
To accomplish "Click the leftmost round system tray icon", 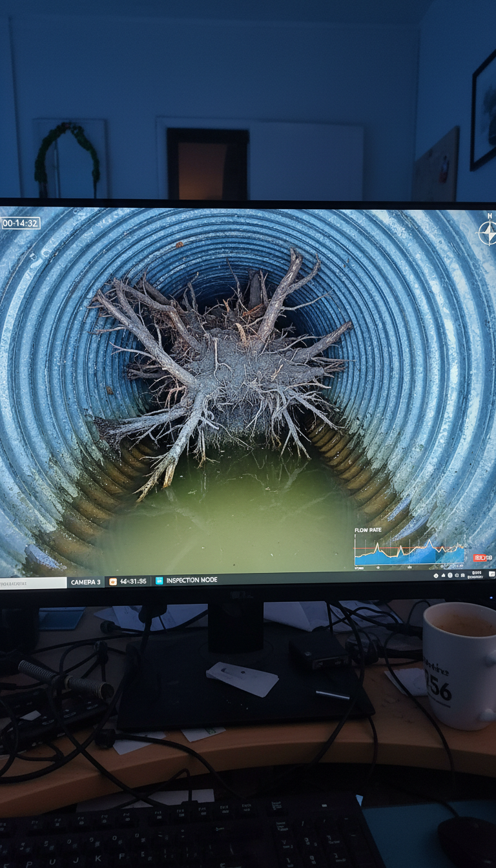I will tap(436, 575).
